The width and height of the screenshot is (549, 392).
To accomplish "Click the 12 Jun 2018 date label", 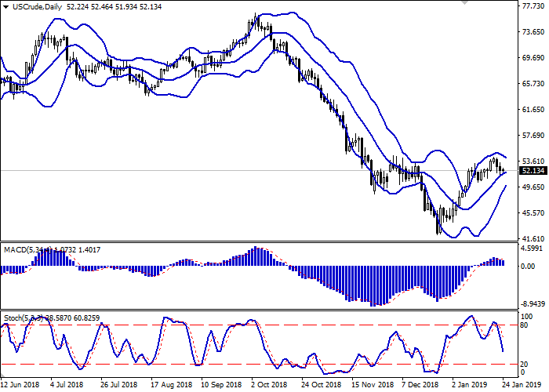I will (21, 385).
